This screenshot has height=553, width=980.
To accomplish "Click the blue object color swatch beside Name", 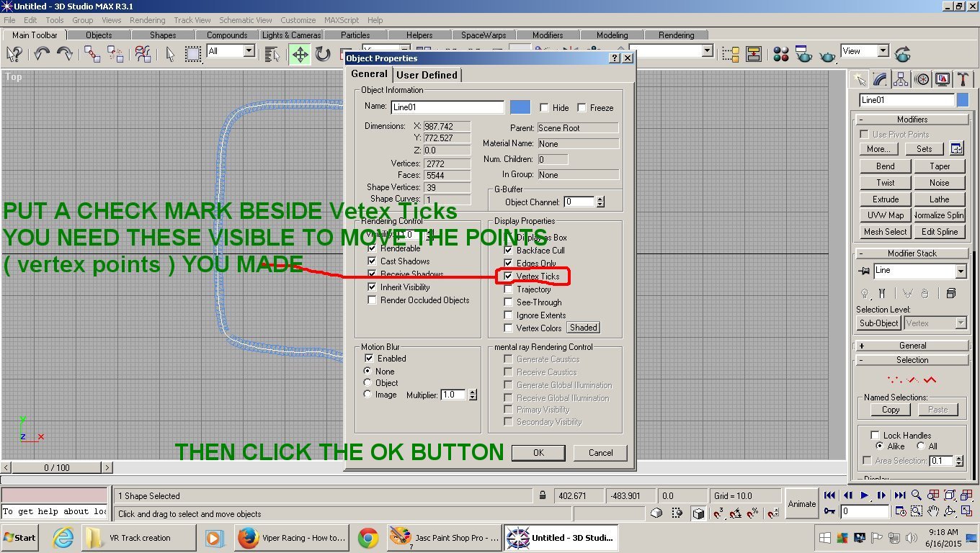I will click(x=520, y=107).
